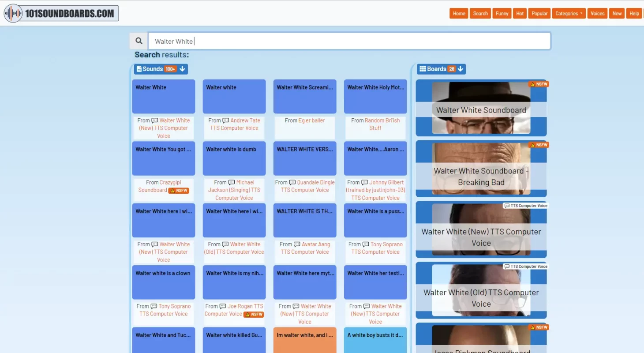Play the "WALTER WHITE VERS..." sound
Image resolution: width=644 pixels, height=353 pixels.
[x=305, y=158]
